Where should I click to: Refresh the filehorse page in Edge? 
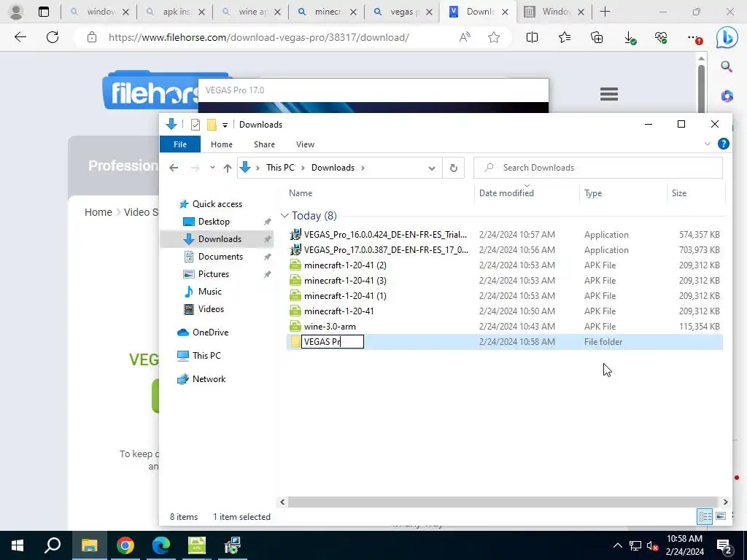(x=53, y=37)
